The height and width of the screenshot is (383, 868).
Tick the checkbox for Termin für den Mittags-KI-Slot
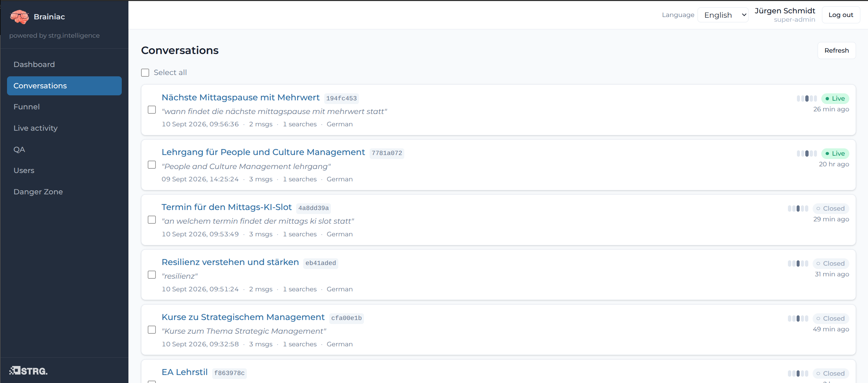152,220
